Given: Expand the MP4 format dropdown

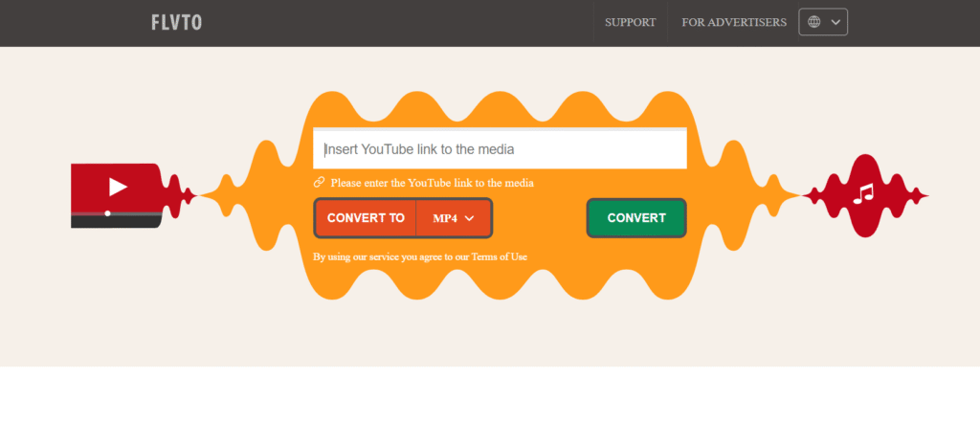Looking at the screenshot, I should tap(454, 218).
